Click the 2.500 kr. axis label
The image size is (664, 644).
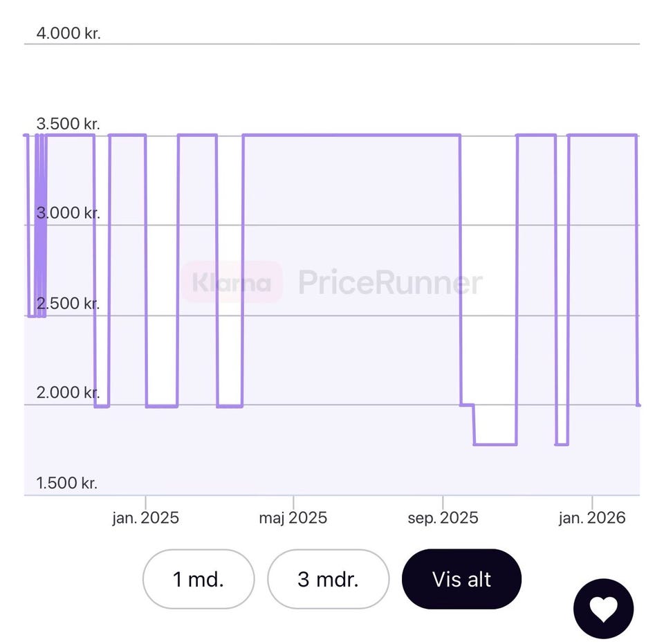[x=68, y=303]
